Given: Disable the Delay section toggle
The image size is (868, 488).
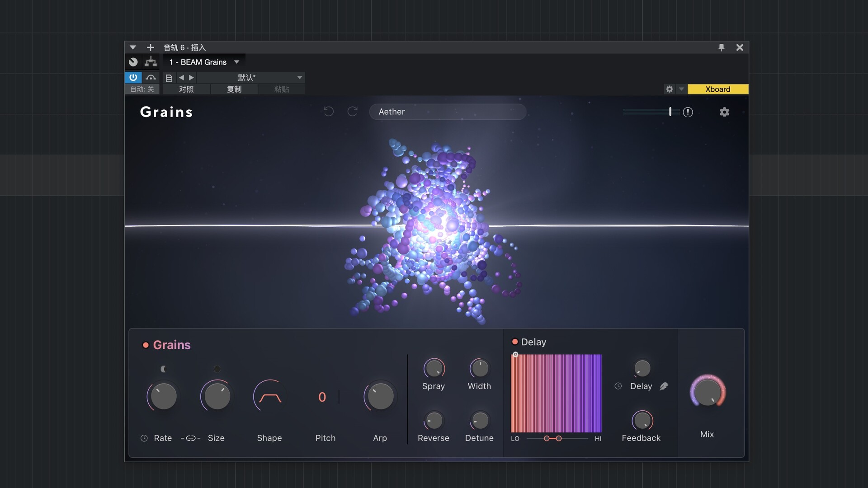Looking at the screenshot, I should 514,342.
